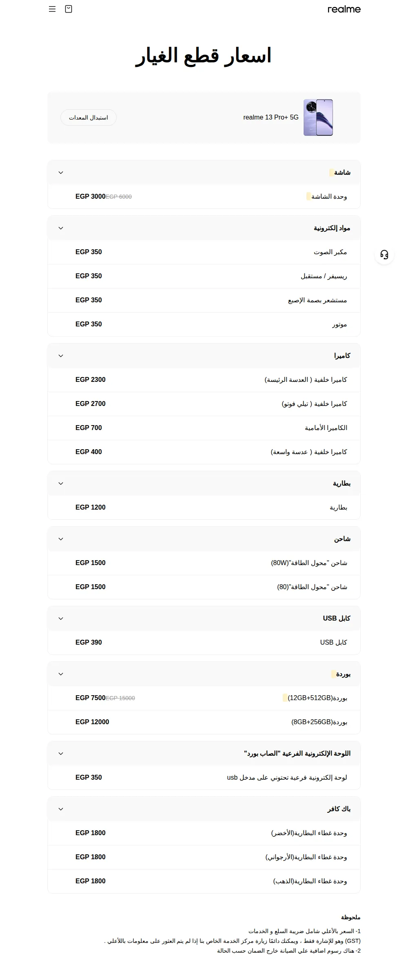Collapse the مواد إلكترونية section chevron
The image size is (408, 980).
(61, 228)
